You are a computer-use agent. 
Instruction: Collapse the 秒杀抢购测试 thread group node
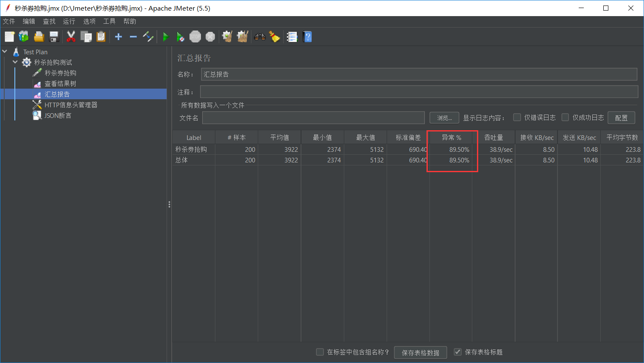tap(15, 62)
